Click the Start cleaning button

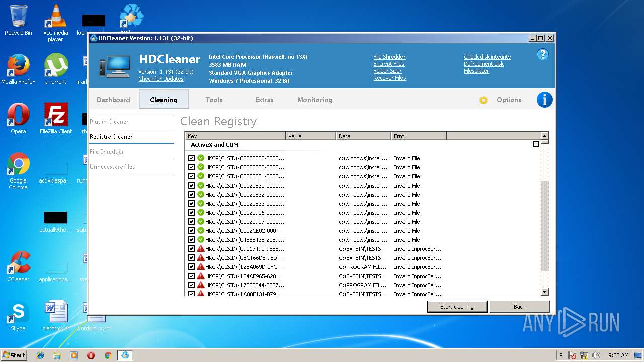[x=457, y=307]
